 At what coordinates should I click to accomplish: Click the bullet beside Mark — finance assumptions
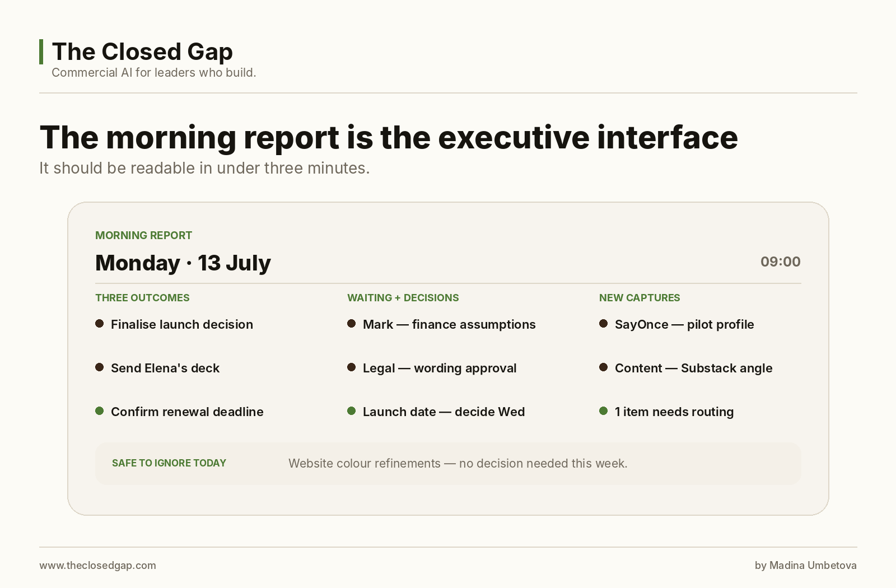click(x=352, y=324)
